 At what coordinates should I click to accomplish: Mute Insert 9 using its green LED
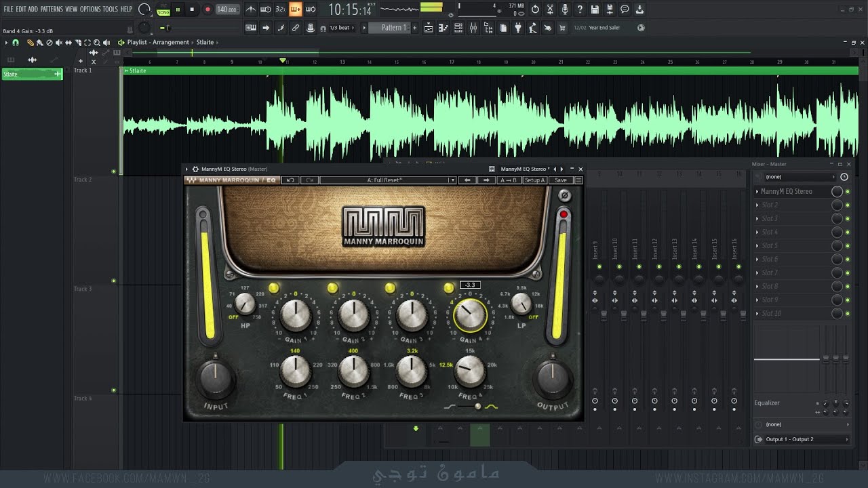(599, 267)
